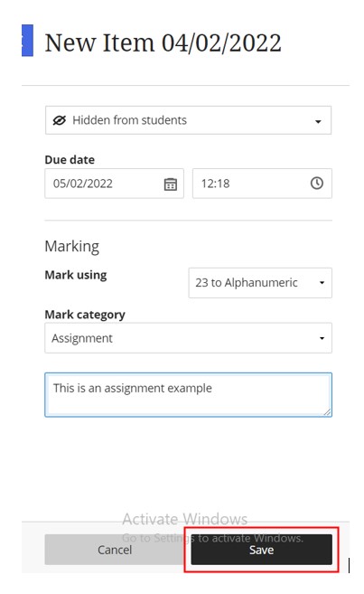Click the calendar icon in Due date

point(171,184)
